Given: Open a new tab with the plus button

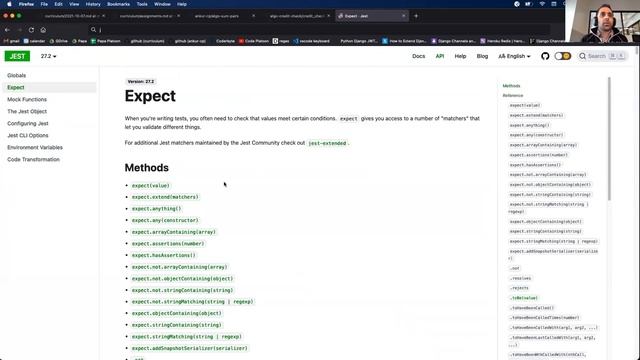Looking at the screenshot, I should point(416,16).
